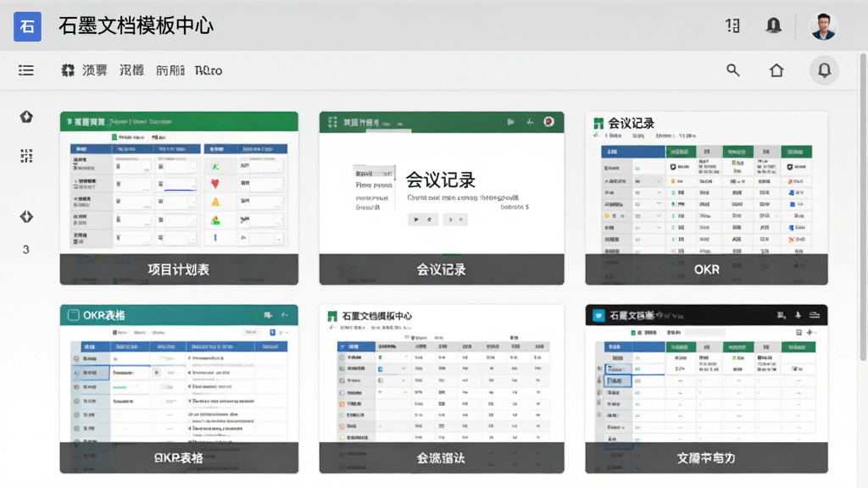Open the grid icon in sidebar
Image resolution: width=868 pixels, height=488 pixels.
tap(26, 156)
